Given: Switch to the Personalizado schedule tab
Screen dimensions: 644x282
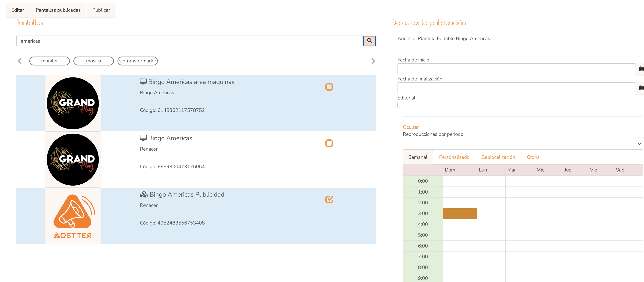Looking at the screenshot, I should click(454, 157).
